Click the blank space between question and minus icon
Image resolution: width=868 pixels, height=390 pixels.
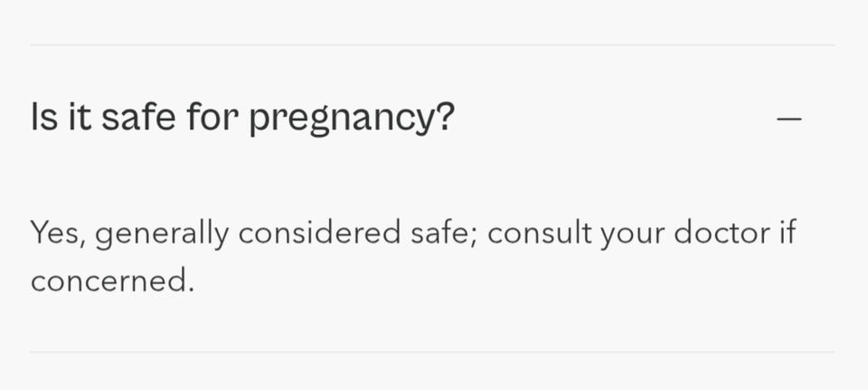[615, 119]
